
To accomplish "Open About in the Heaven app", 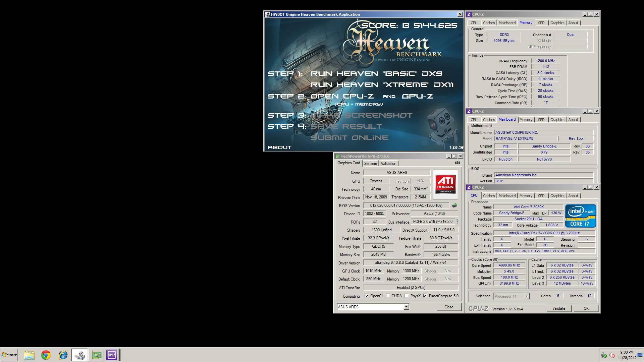I will pos(279,147).
